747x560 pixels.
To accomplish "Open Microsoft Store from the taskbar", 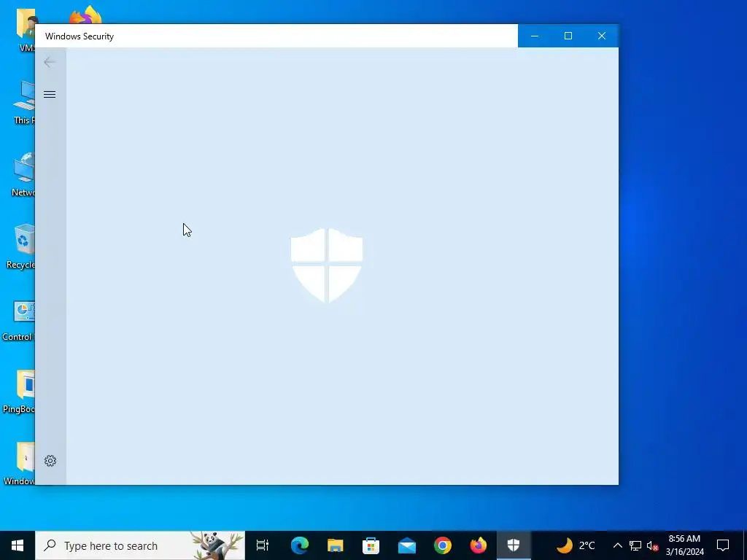I will point(371,545).
